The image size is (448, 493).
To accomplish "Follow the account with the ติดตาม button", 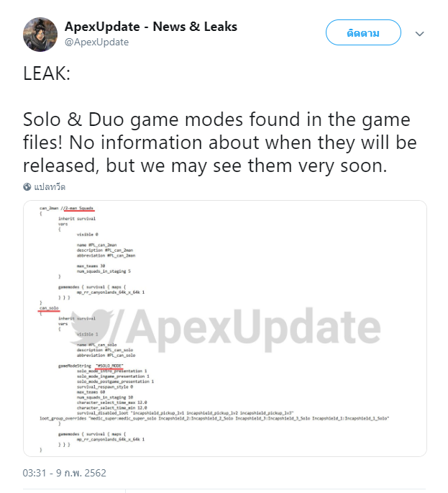I will (363, 32).
